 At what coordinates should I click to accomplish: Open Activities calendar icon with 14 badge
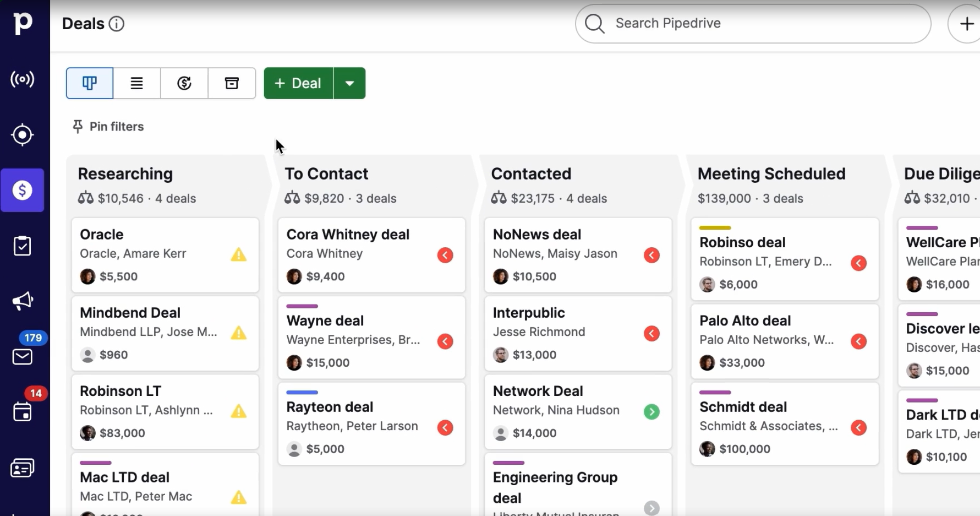23,412
